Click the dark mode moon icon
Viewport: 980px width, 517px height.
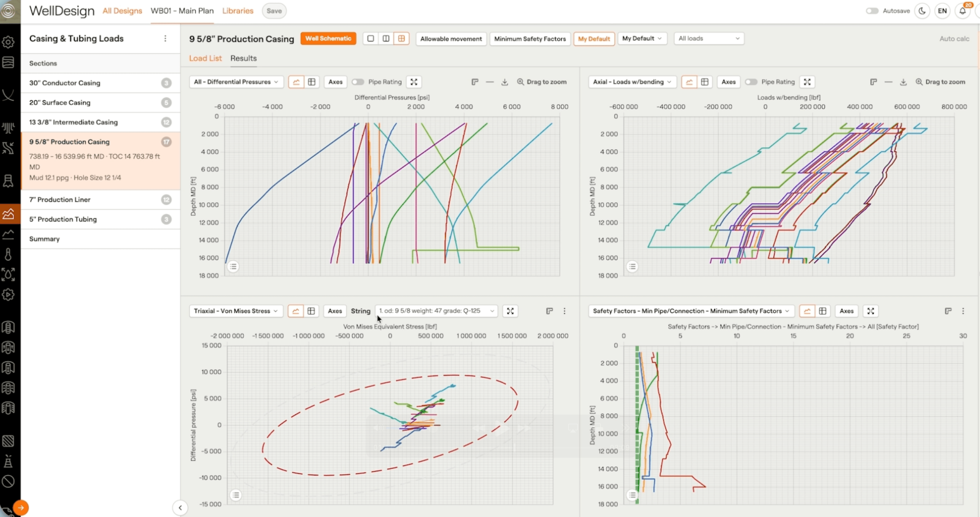tap(922, 11)
